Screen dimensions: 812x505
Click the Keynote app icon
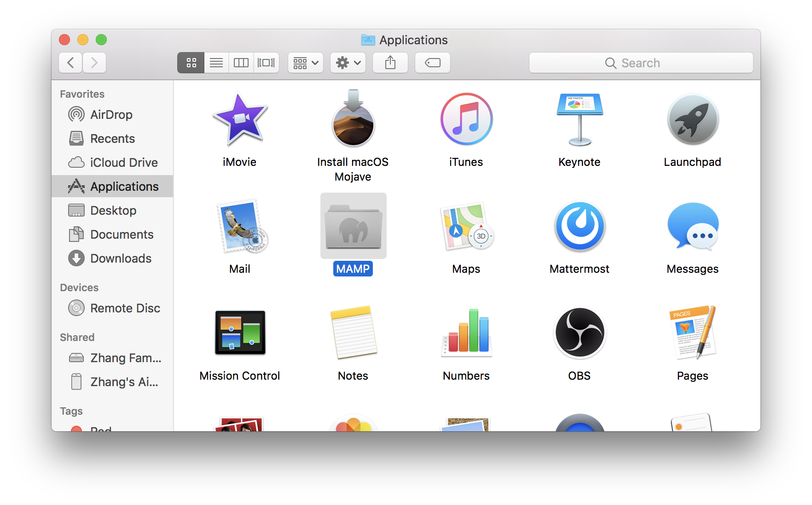pos(580,119)
